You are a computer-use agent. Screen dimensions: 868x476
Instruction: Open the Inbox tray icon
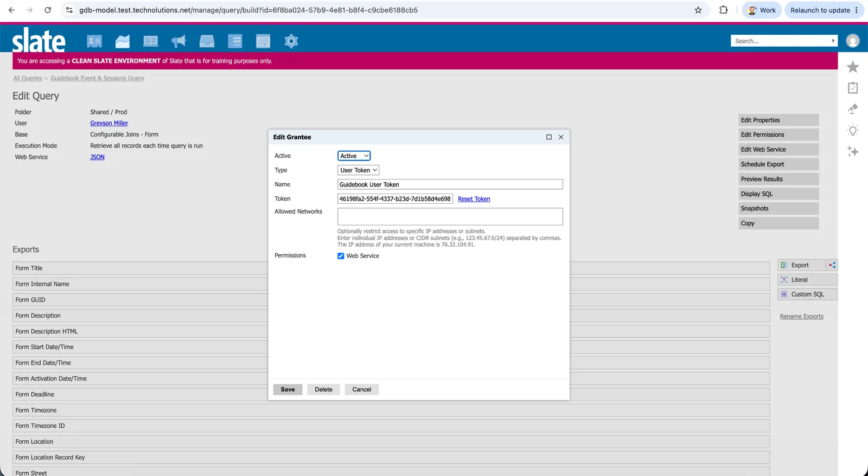[x=207, y=41]
